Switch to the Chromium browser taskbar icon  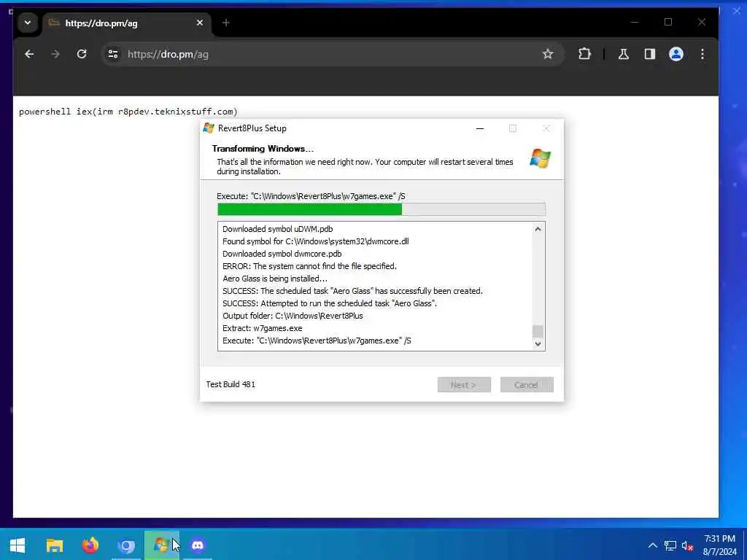point(126,545)
